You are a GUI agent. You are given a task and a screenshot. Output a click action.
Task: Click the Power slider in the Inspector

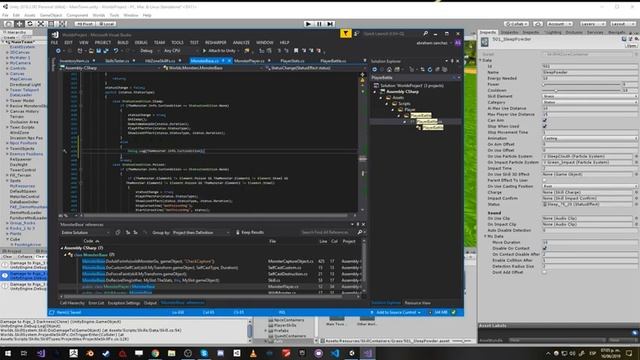[x=582, y=84]
